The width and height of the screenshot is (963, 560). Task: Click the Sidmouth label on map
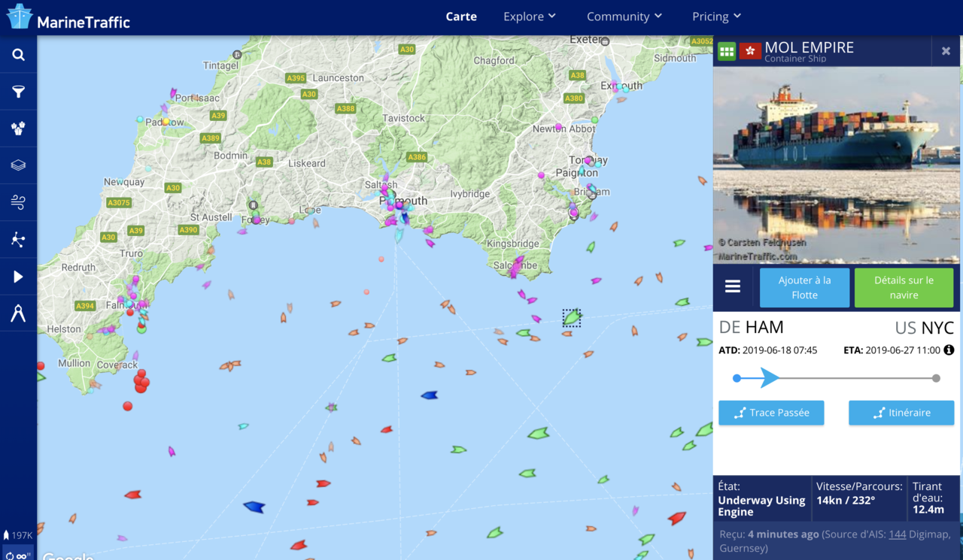tap(675, 58)
